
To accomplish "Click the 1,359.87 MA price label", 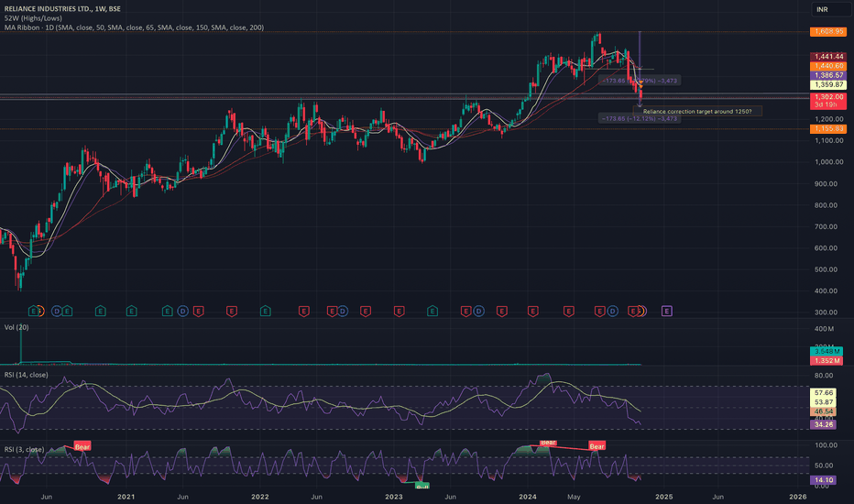I will (x=827, y=84).
